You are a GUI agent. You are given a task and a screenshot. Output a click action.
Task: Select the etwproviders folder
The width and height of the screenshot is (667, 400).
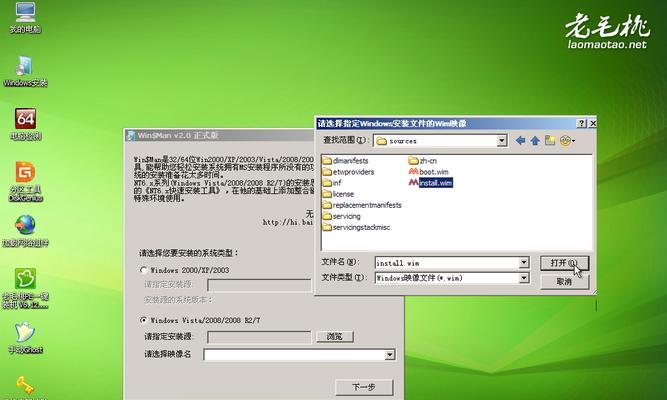pyautogui.click(x=348, y=171)
